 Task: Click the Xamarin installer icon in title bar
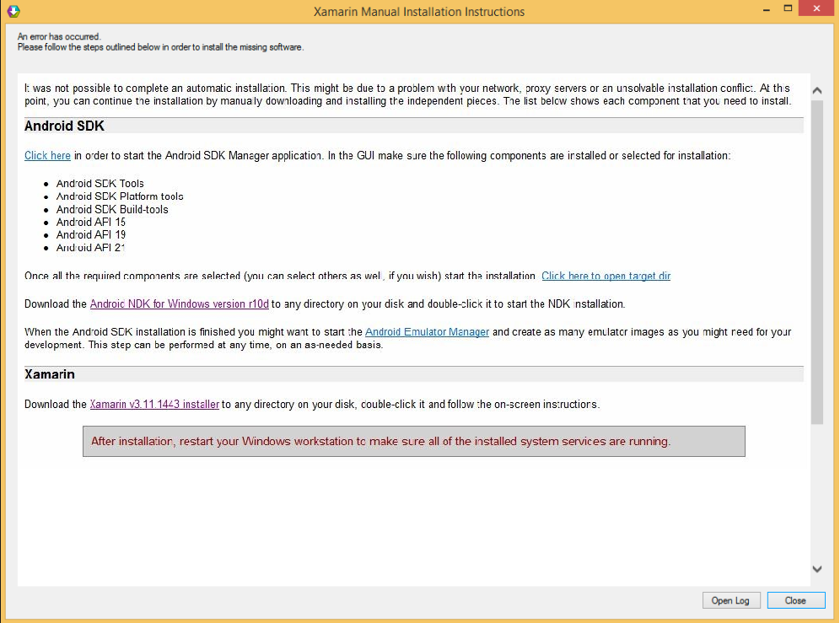pyautogui.click(x=13, y=11)
